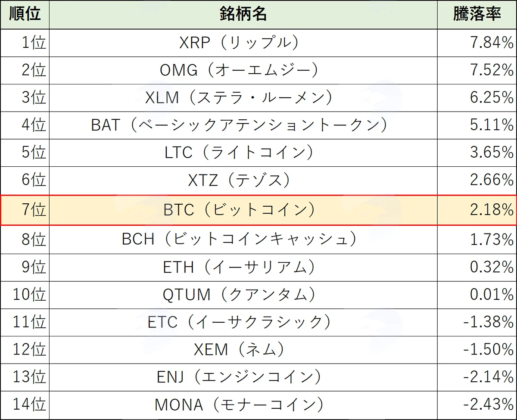This screenshot has height=420, width=517.
Task: Click the BAT(ベーシックアテンショントークン) cell
Action: click(243, 125)
